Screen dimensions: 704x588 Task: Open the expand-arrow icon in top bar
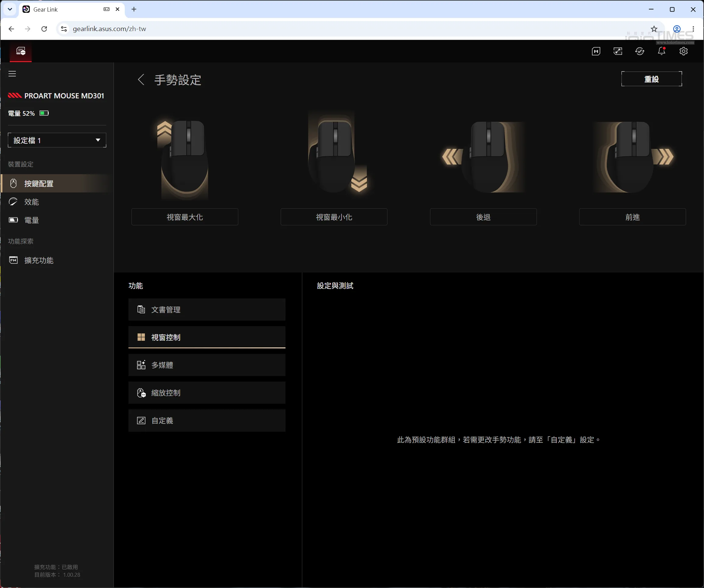click(618, 51)
